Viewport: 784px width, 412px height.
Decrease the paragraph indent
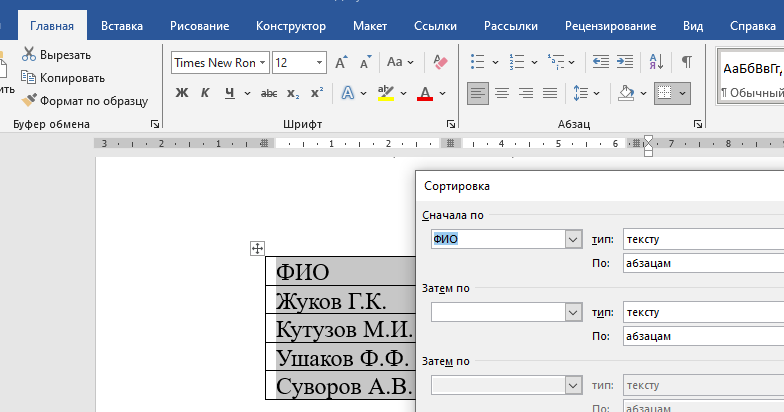pyautogui.click(x=600, y=62)
